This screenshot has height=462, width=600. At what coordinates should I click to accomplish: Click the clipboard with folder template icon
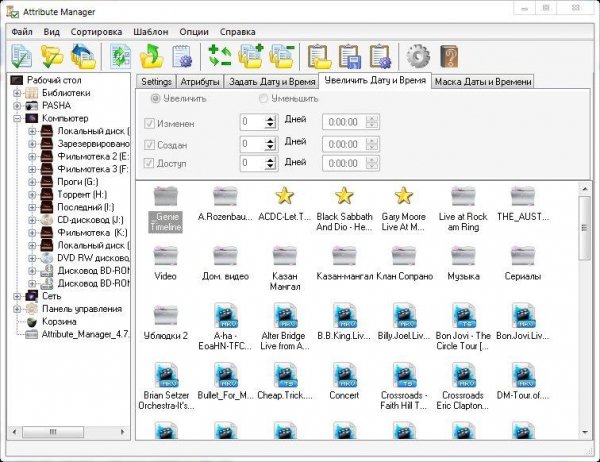(x=319, y=57)
